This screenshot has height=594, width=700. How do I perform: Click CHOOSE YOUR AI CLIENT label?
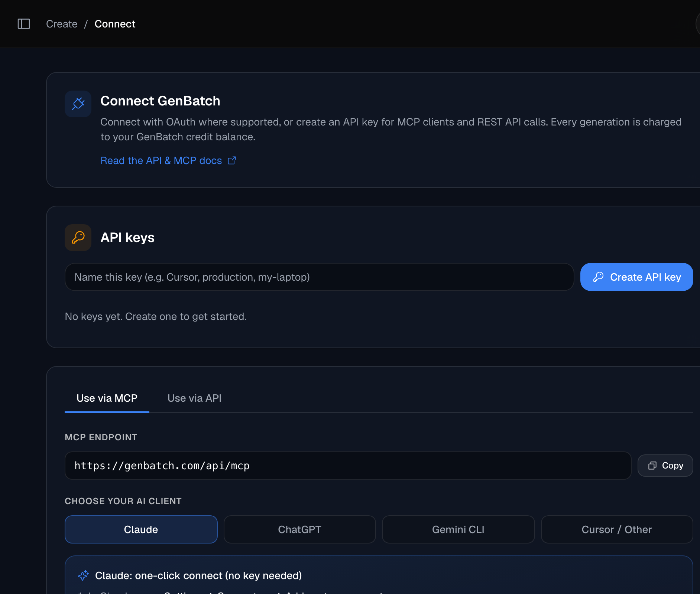tap(123, 501)
